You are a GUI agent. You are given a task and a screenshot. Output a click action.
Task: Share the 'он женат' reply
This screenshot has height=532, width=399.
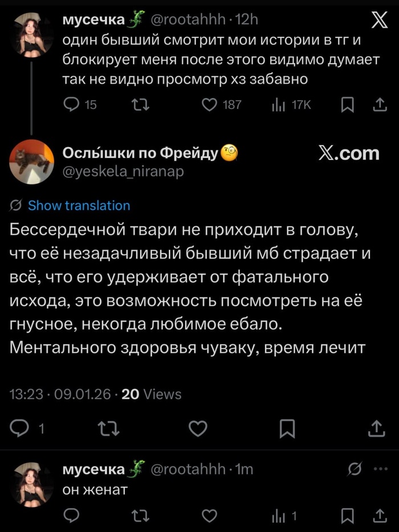tap(378, 516)
